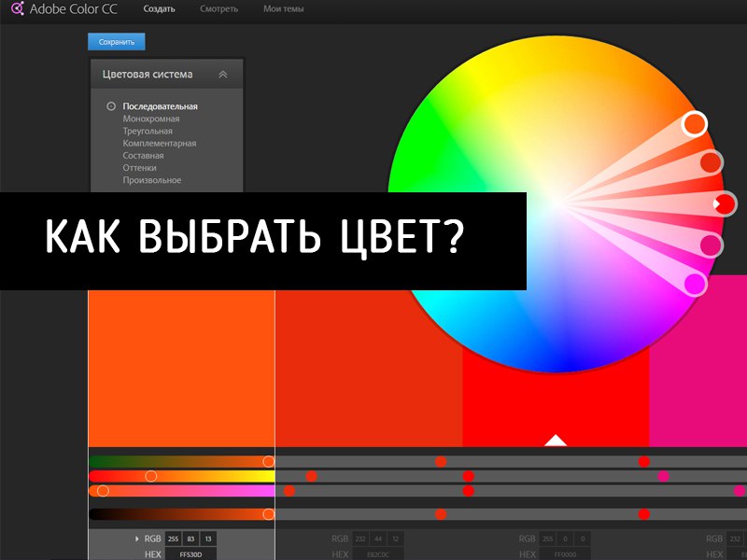The image size is (747, 560).
Task: Choose the Комплементарная color rule
Action: (x=159, y=144)
